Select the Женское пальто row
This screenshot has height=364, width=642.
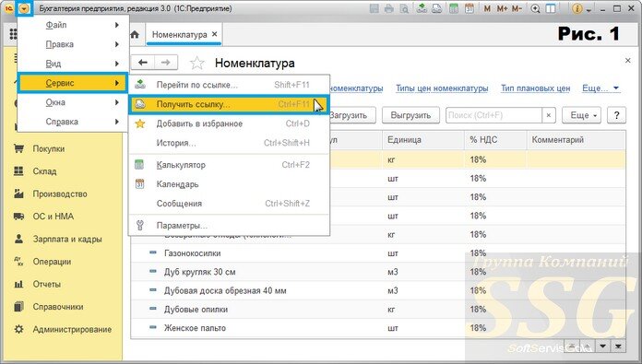pos(378,328)
